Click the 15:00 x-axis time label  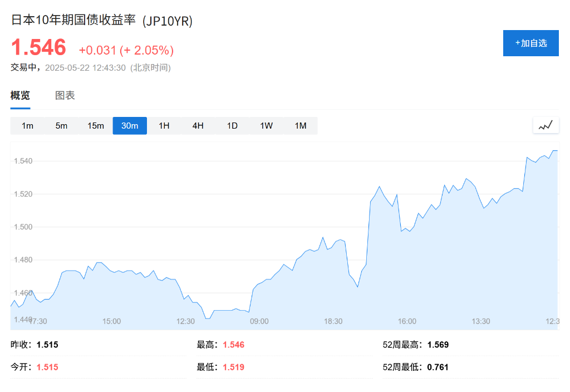[111, 321]
